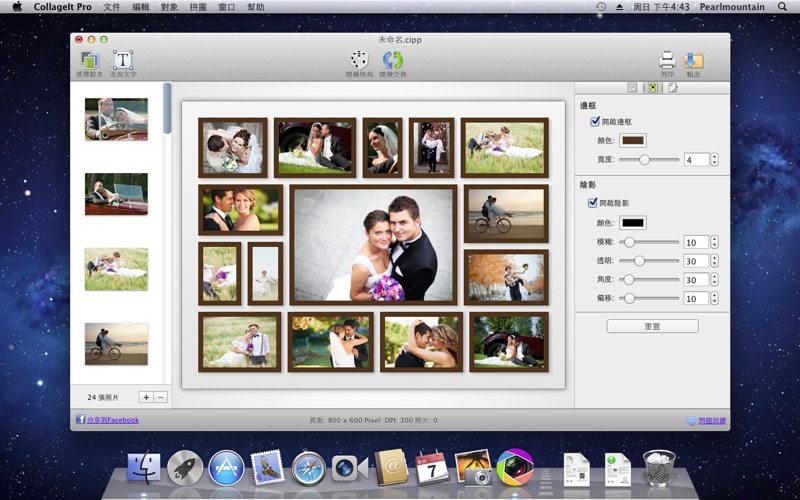The width and height of the screenshot is (800, 500).
Task: Click the 重置 reset button
Action: point(653,326)
